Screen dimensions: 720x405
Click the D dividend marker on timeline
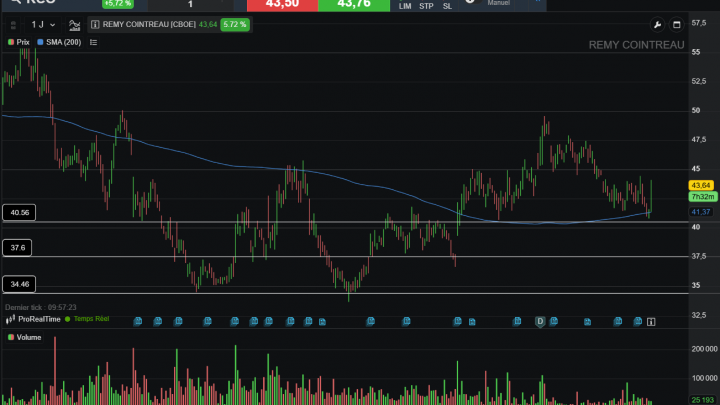pyautogui.click(x=540, y=321)
